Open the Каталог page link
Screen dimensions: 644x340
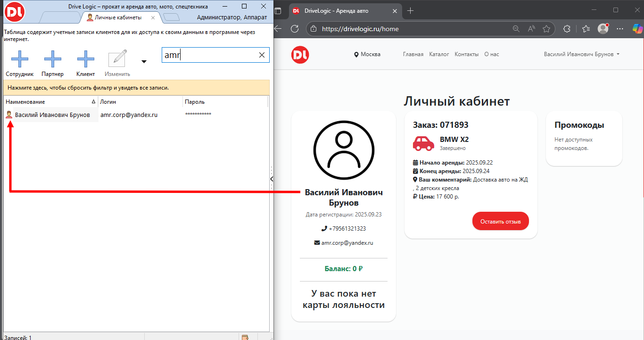point(439,54)
